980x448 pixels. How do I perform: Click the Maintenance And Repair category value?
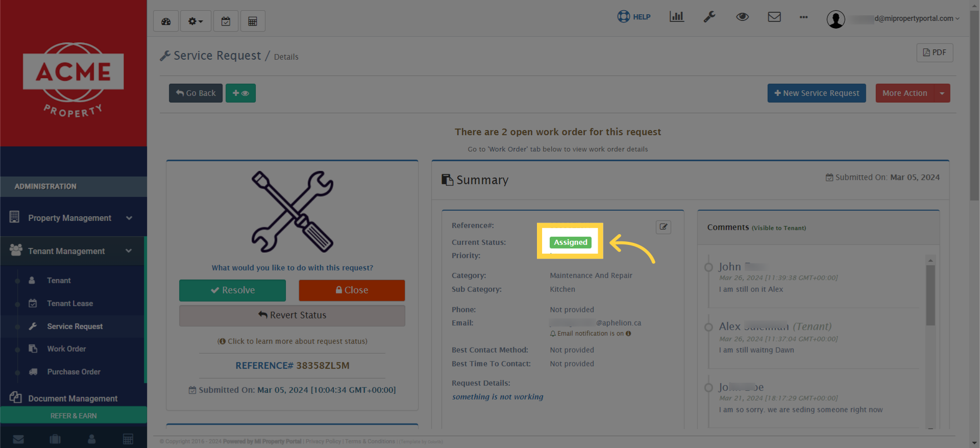[x=591, y=276]
